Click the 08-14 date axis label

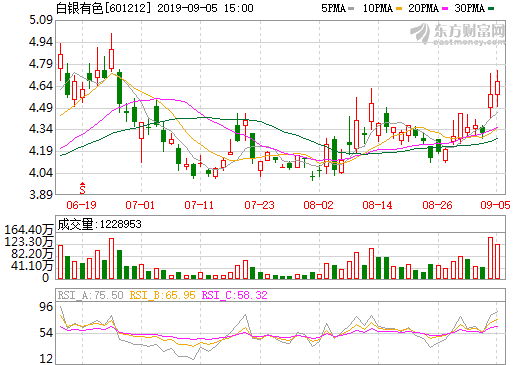tap(377, 205)
